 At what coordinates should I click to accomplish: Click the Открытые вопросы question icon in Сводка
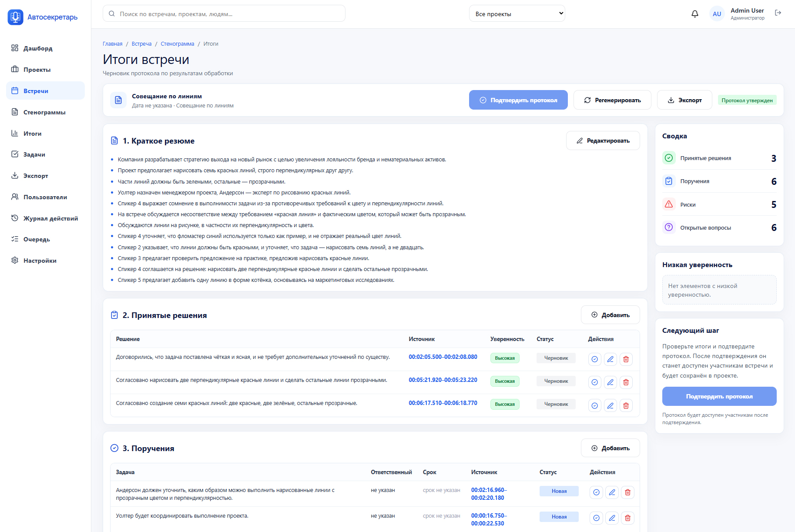[x=669, y=228]
